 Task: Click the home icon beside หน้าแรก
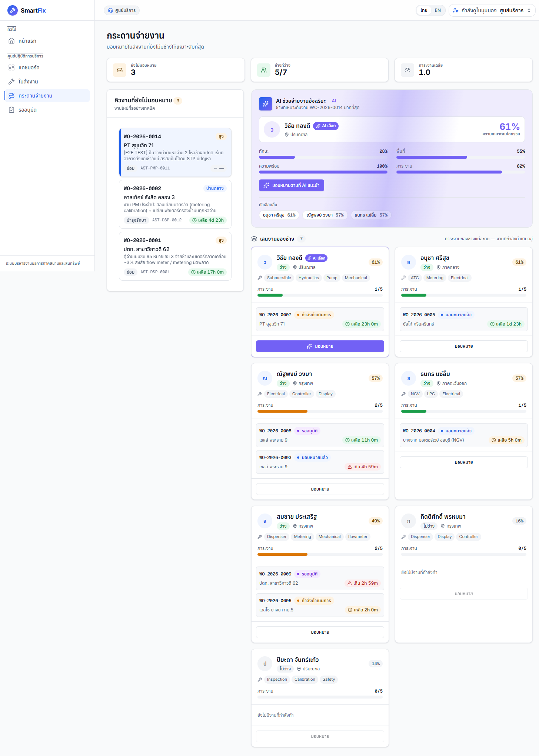(x=11, y=41)
